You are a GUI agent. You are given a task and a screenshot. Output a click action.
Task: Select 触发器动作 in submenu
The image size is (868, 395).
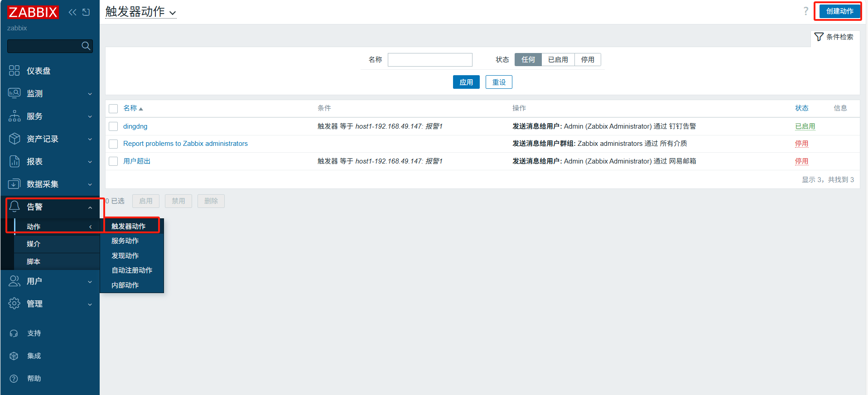pos(128,226)
